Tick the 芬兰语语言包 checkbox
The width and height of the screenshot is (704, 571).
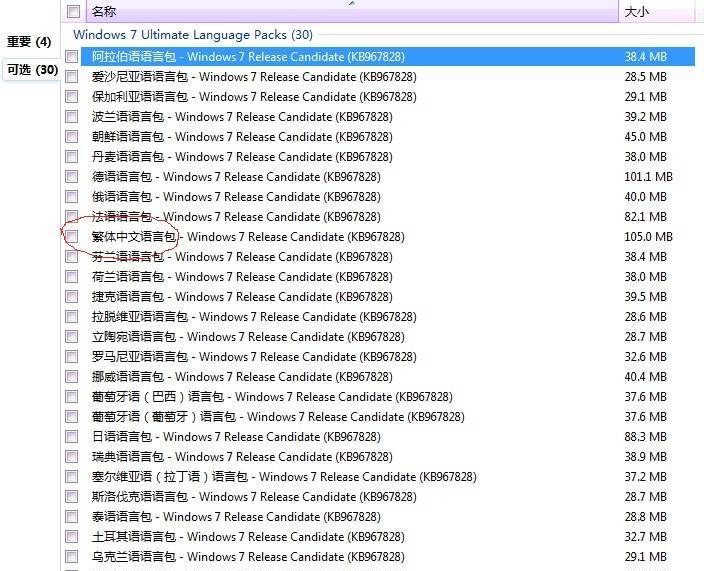[71, 257]
